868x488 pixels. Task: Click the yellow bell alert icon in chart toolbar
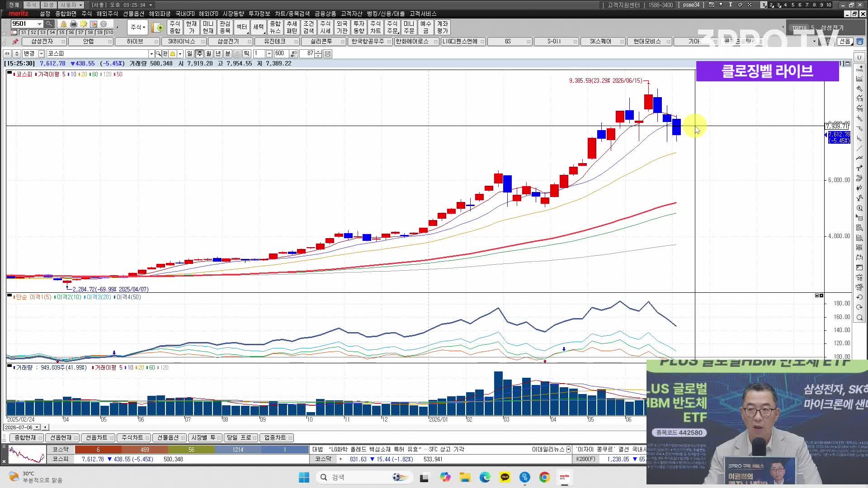pyautogui.click(x=173, y=54)
